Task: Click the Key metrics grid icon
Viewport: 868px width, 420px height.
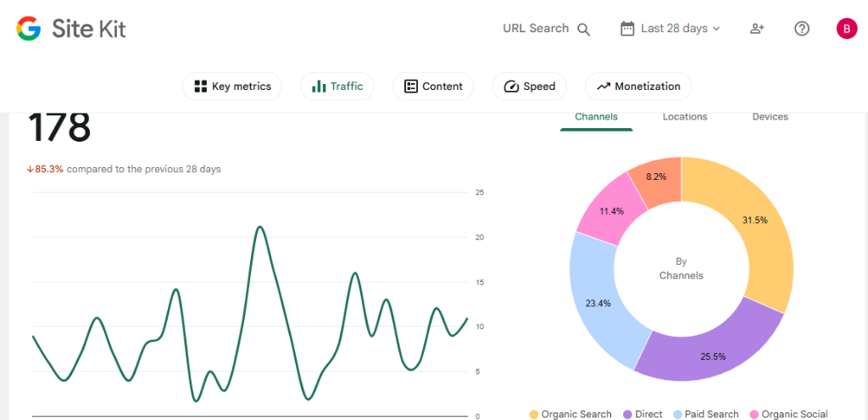Action: 200,87
